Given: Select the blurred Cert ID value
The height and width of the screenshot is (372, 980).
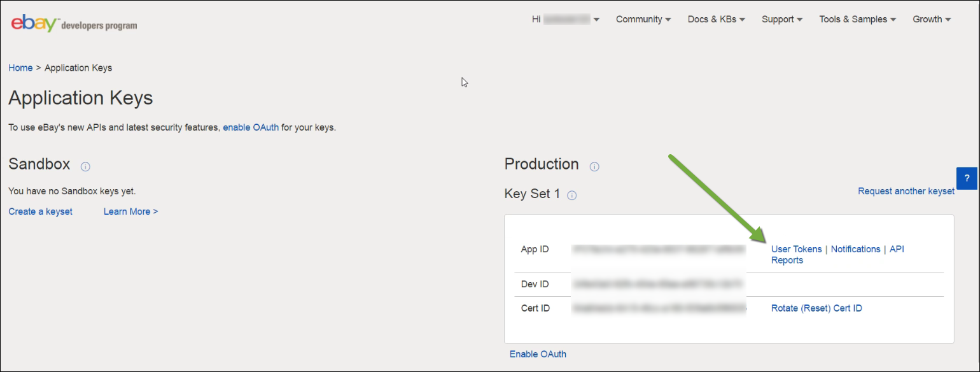Looking at the screenshot, I should [658, 308].
